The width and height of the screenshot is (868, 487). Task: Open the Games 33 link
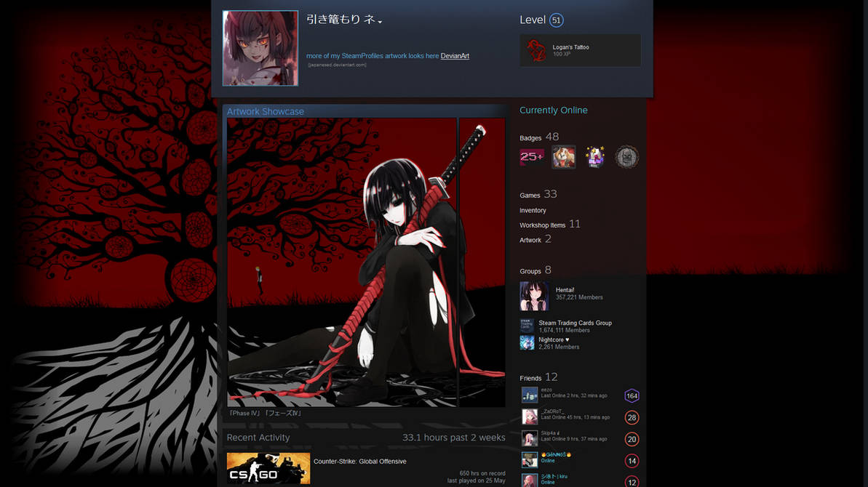coord(538,194)
